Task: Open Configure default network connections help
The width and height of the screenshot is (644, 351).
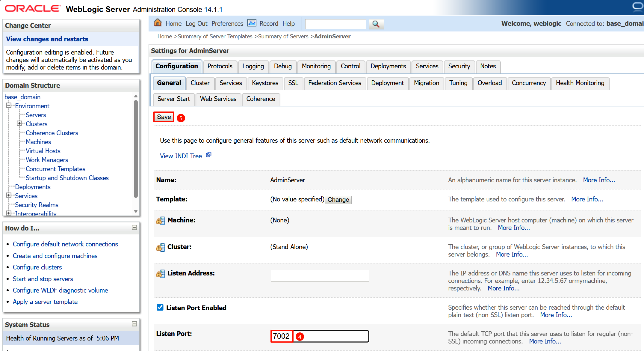Action: coord(65,244)
